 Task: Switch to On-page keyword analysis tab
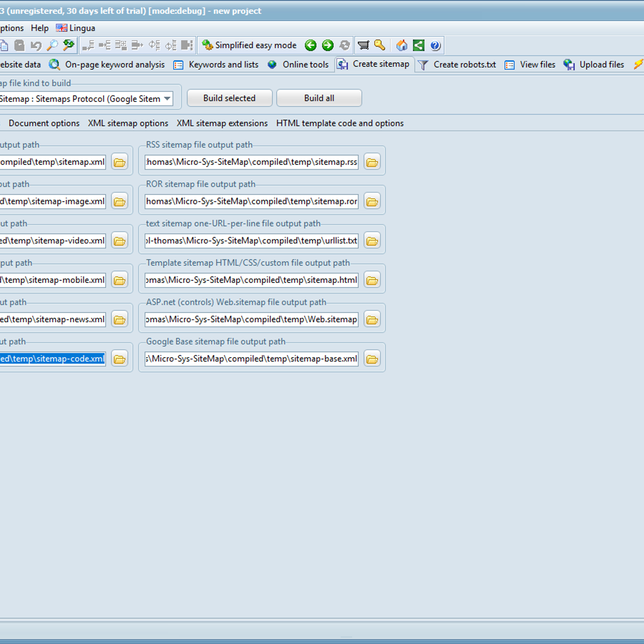pos(107,64)
